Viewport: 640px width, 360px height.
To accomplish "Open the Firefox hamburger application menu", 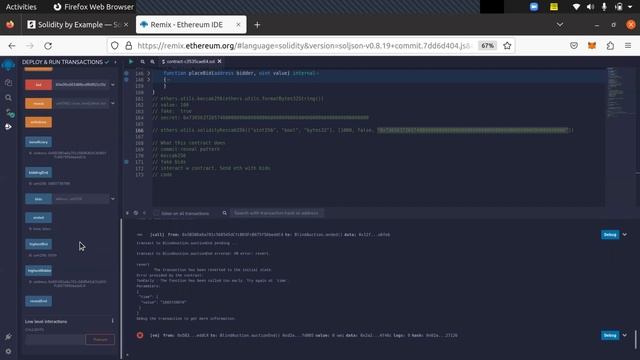I will 628,46.
